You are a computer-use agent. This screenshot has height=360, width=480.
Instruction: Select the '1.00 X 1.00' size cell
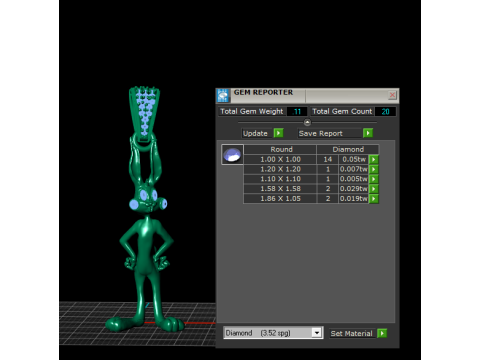click(280, 159)
